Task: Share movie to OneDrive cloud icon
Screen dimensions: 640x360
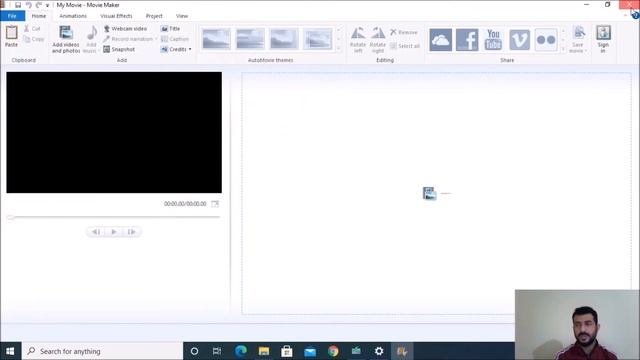Action: (440, 40)
